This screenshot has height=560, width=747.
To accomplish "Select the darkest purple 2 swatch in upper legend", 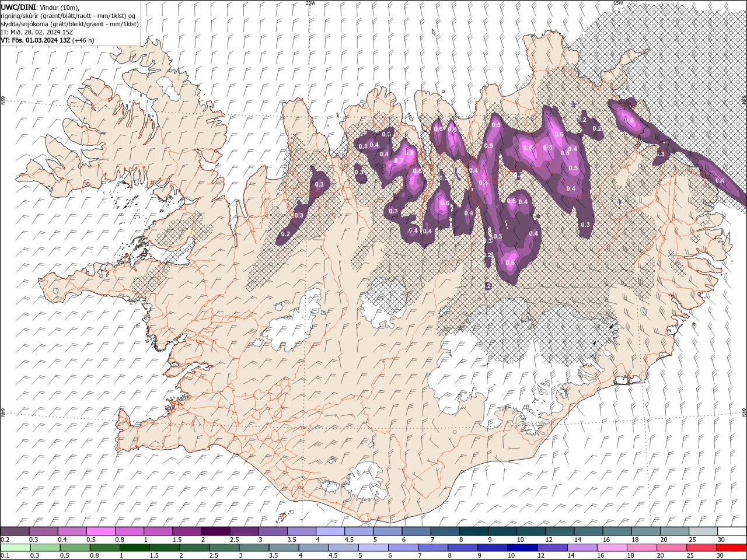I will (215, 531).
